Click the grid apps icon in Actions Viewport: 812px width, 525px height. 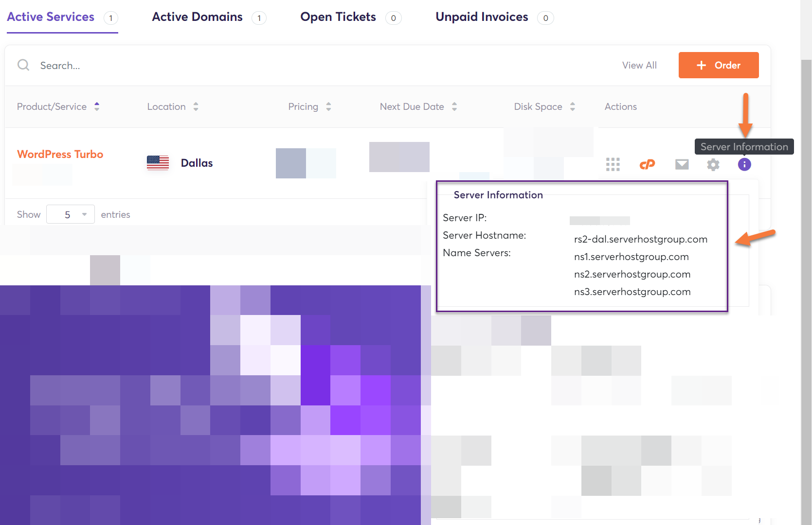pyautogui.click(x=613, y=164)
